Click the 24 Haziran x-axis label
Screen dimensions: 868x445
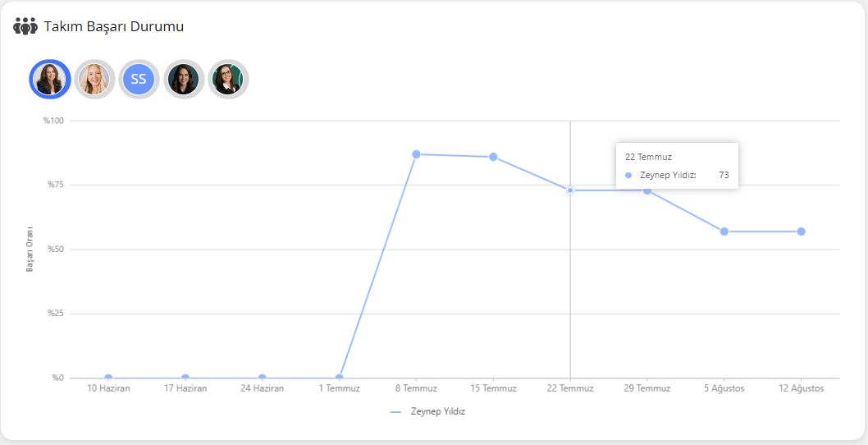262,388
